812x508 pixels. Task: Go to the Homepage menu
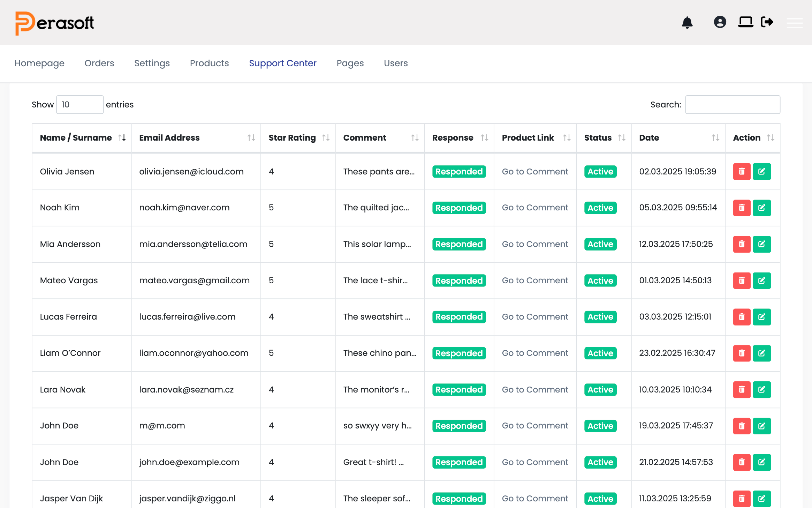tap(39, 63)
